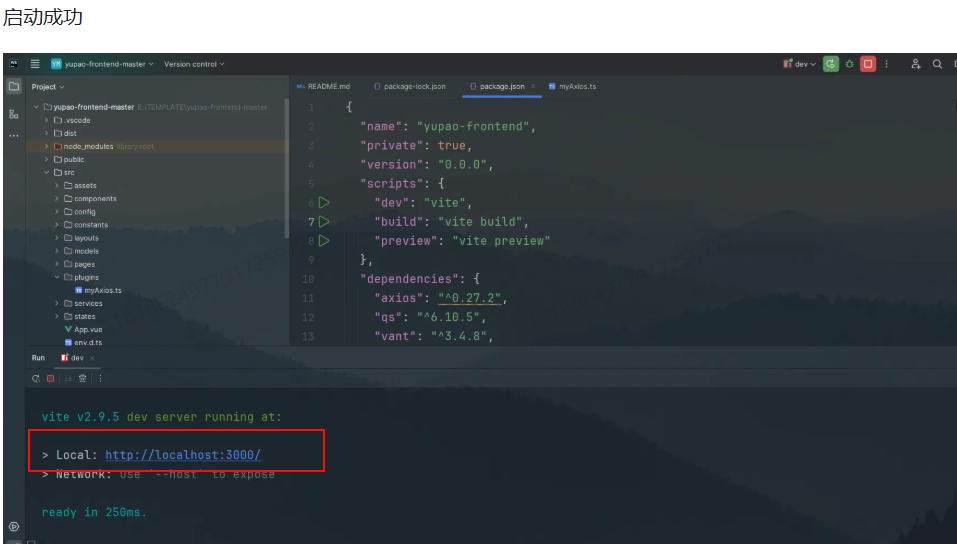Viewport: 957px width, 544px height.
Task: Expand the .vscode folder
Action: click(x=46, y=120)
